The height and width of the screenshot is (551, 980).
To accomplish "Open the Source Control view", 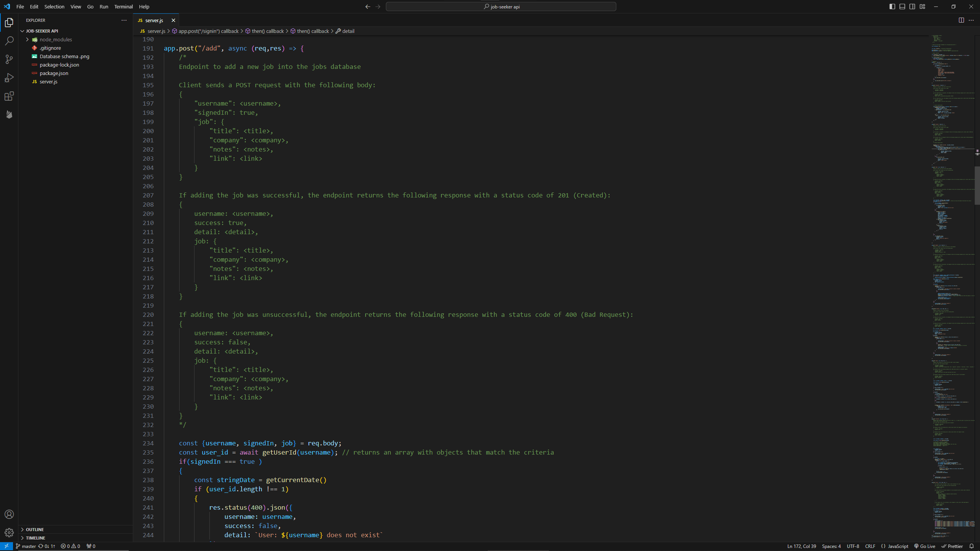I will 9,59.
